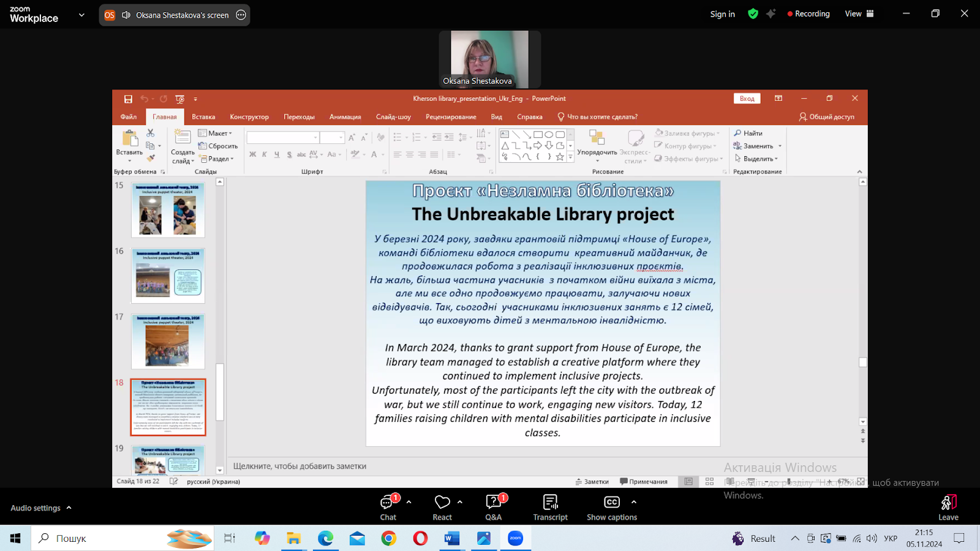Screen dimensions: 980x551
Task: Click bulleted list icon
Action: pyautogui.click(x=397, y=137)
